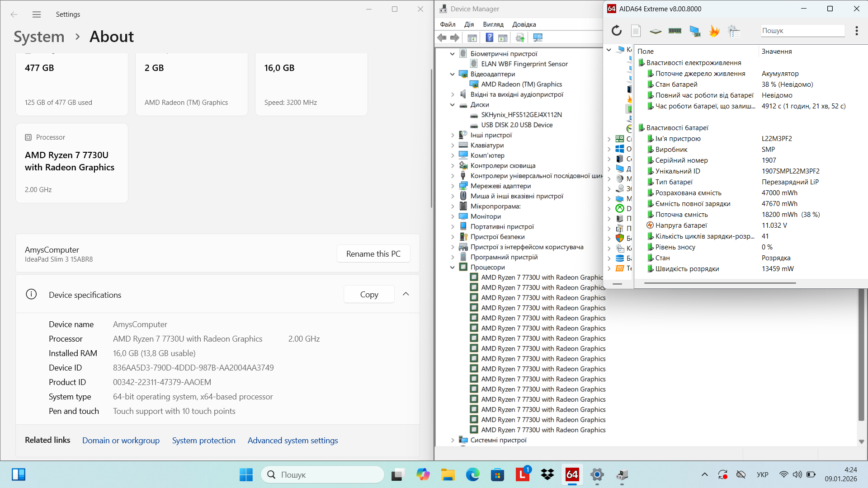Image resolution: width=868 pixels, height=488 pixels.
Task: Open Advanced system settings link
Action: (x=292, y=441)
